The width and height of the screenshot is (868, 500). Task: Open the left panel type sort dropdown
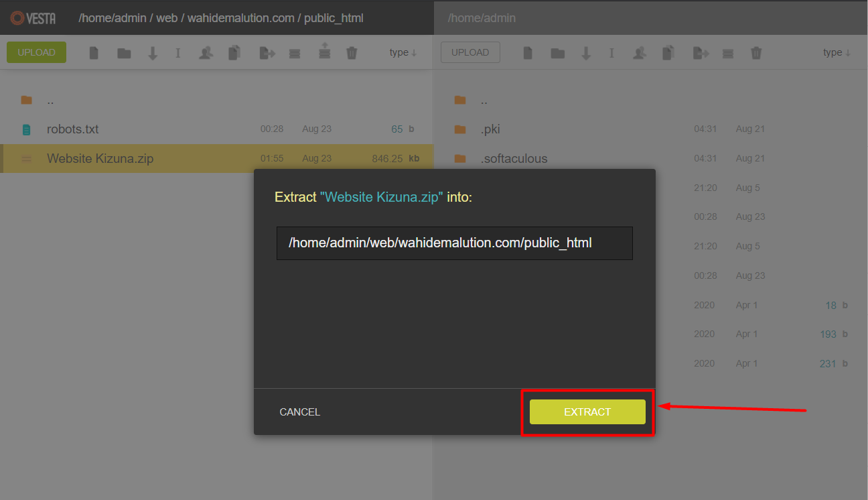[403, 52]
